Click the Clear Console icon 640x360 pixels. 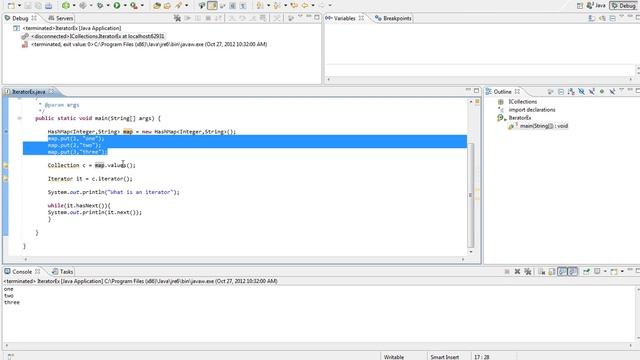(542, 271)
